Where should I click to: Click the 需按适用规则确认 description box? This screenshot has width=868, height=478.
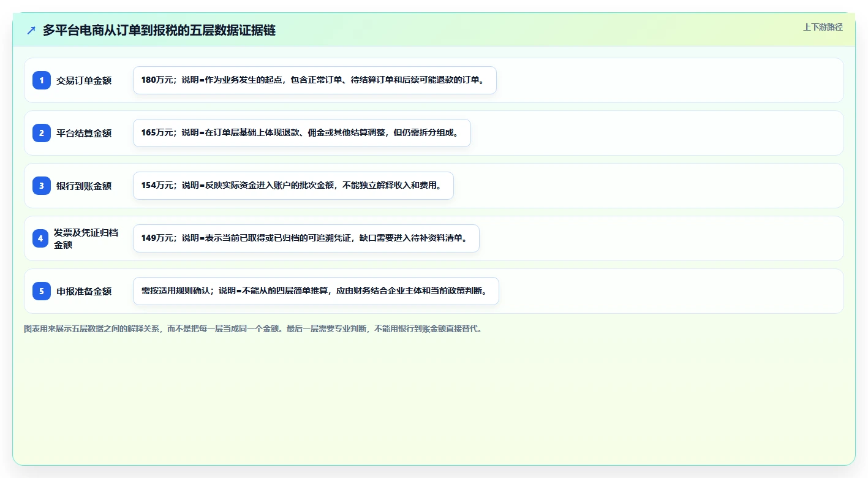coord(316,291)
